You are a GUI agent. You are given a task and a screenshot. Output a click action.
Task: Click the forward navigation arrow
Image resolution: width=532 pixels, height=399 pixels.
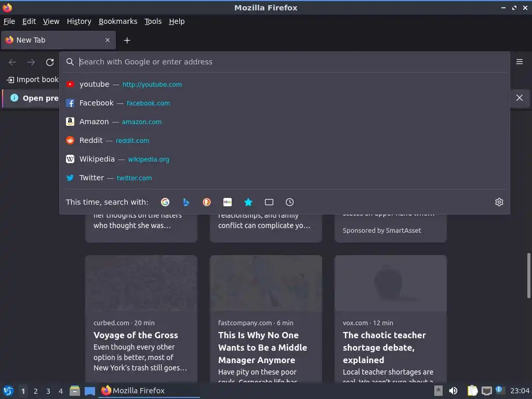pyautogui.click(x=31, y=62)
